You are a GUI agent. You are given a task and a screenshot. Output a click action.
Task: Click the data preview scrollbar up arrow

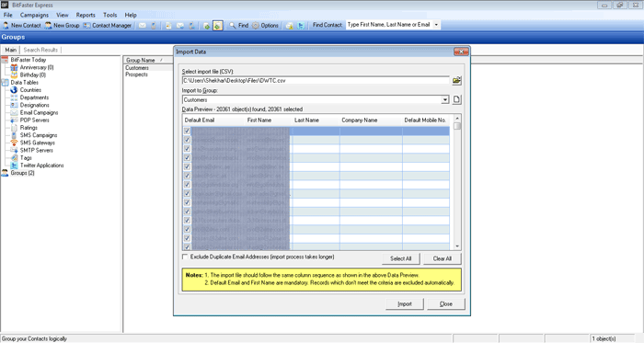point(457,118)
